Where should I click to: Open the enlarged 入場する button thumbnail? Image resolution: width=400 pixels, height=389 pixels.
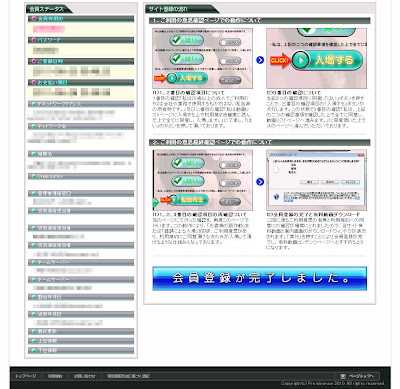point(316,58)
